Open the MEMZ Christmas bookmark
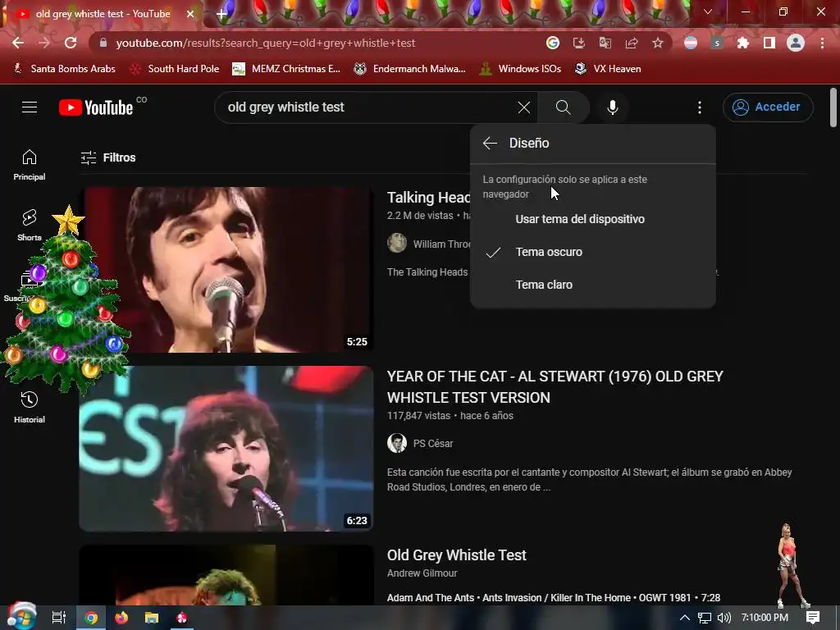 (x=286, y=69)
